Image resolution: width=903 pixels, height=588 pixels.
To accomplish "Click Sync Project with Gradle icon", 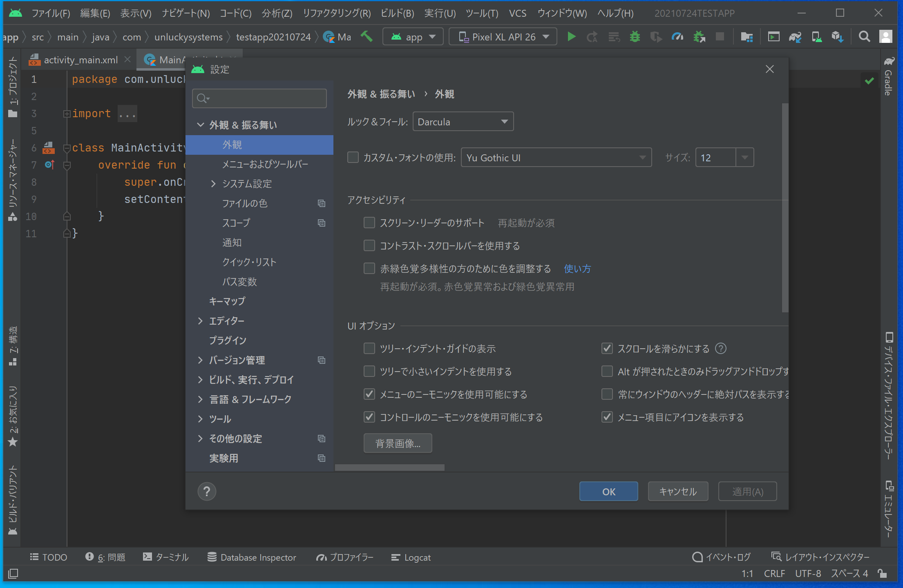I will (x=795, y=37).
